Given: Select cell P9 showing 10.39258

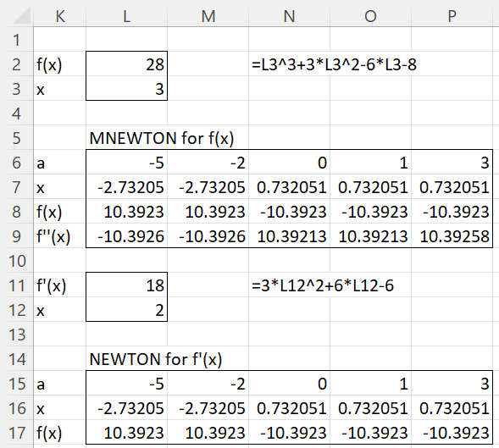Looking at the screenshot, I should coord(452,236).
